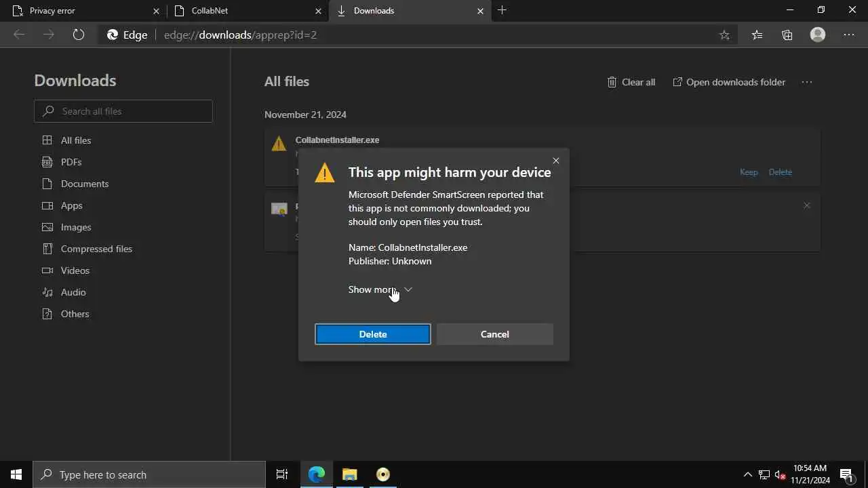Click the disc installer taskbar icon

tap(383, 474)
